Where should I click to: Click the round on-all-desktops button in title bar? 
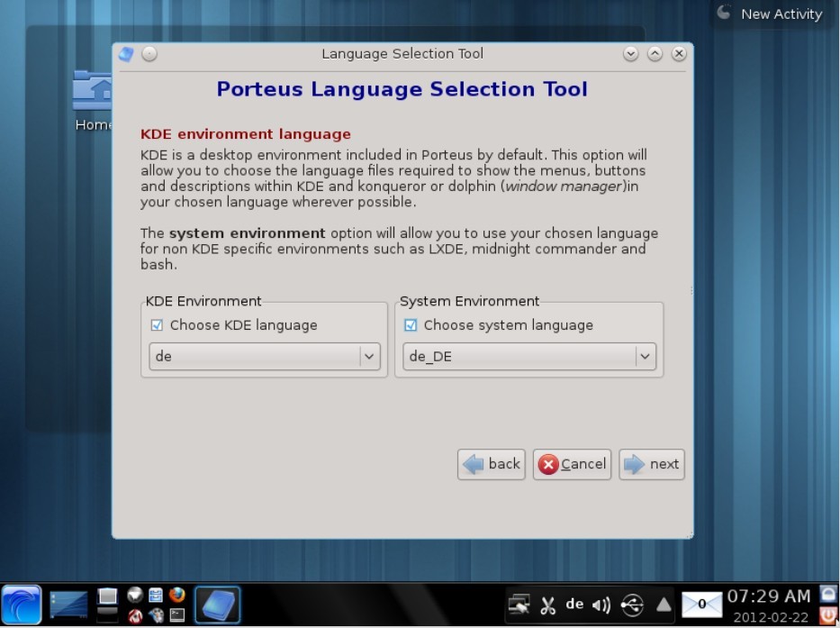pos(149,54)
